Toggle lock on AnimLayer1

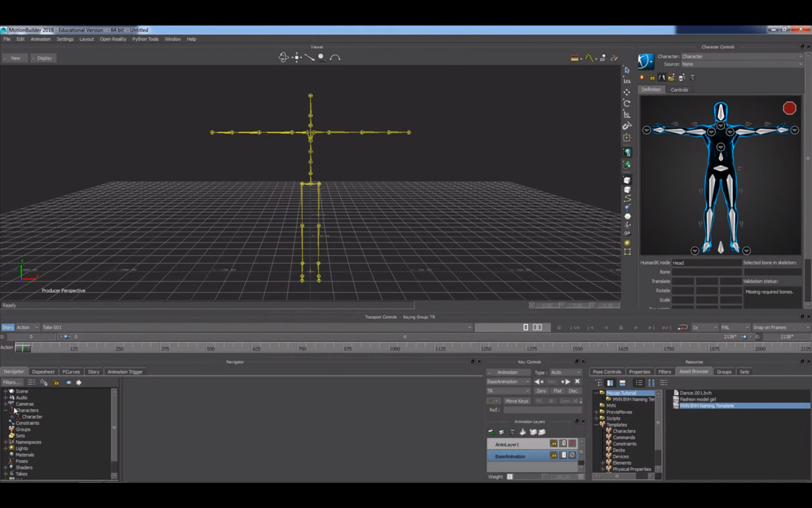(554, 444)
